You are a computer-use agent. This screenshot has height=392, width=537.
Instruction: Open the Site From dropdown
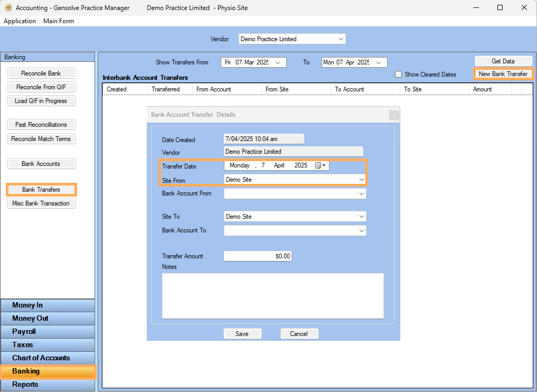pos(362,180)
